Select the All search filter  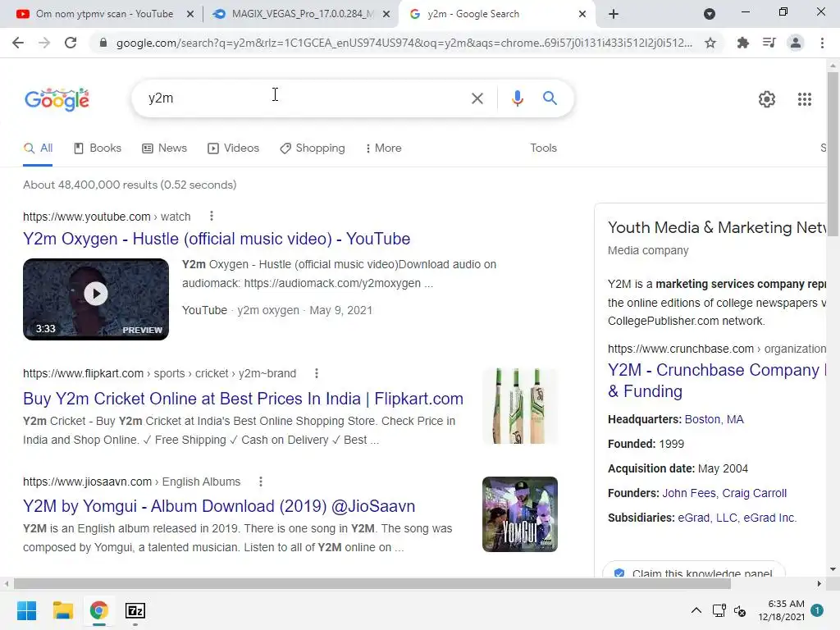pos(38,148)
